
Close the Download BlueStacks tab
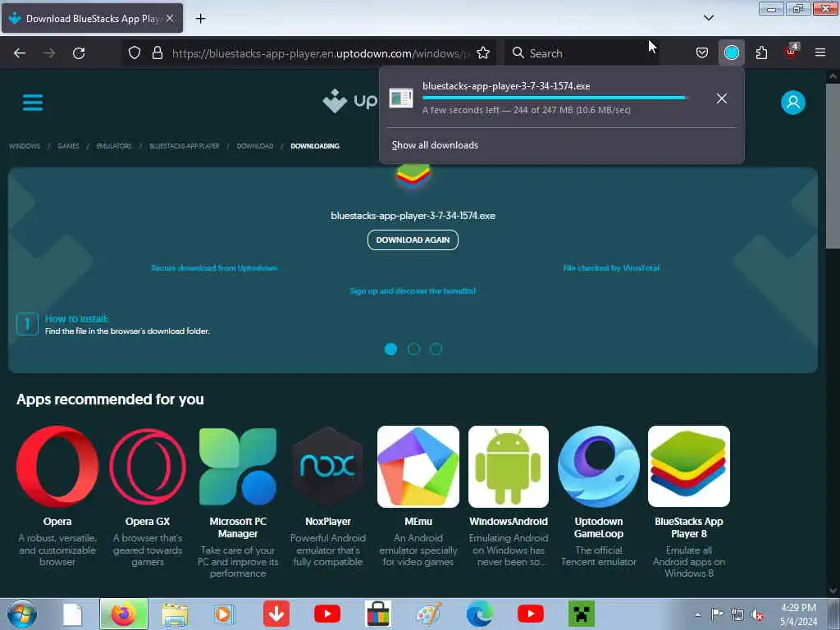(170, 18)
